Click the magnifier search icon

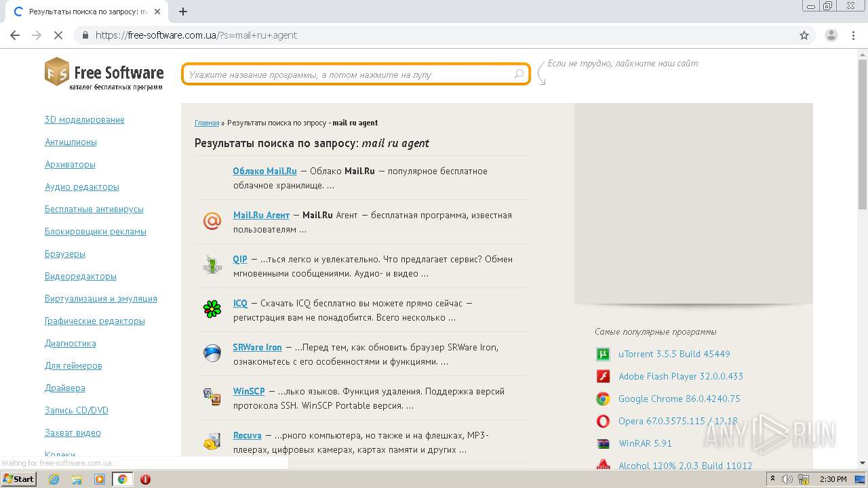coord(519,75)
